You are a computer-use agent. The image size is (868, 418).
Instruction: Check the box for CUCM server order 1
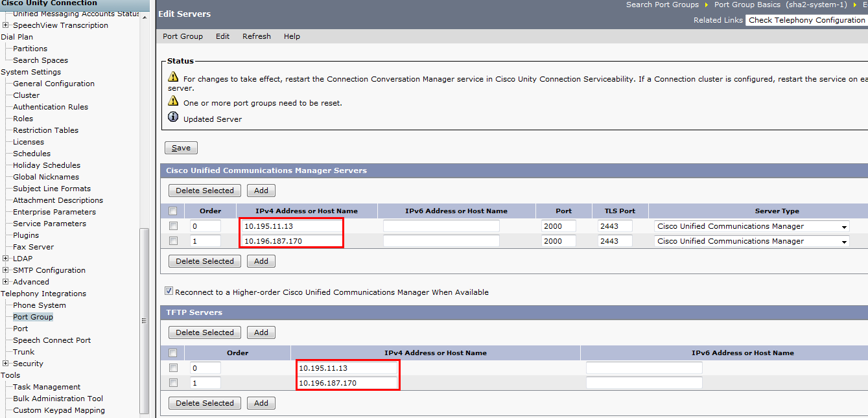click(x=173, y=241)
